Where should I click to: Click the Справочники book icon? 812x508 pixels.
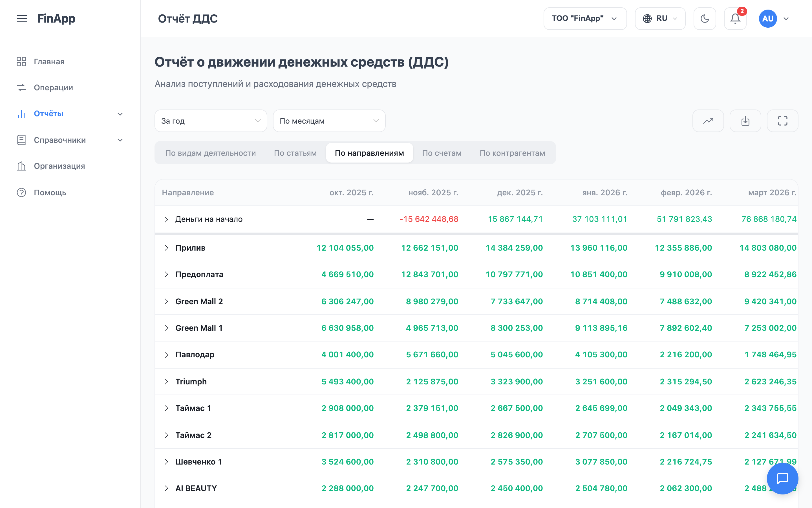(x=21, y=140)
